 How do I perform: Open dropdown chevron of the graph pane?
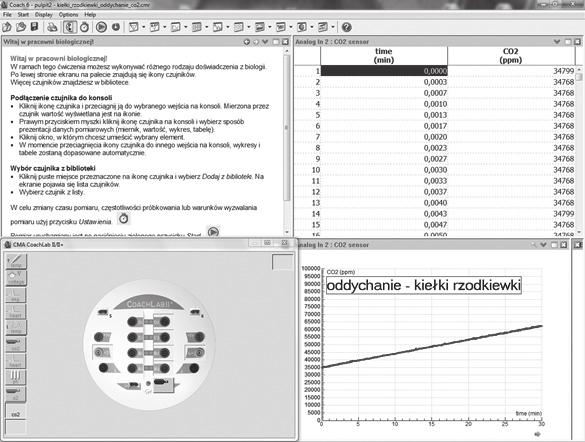544,245
